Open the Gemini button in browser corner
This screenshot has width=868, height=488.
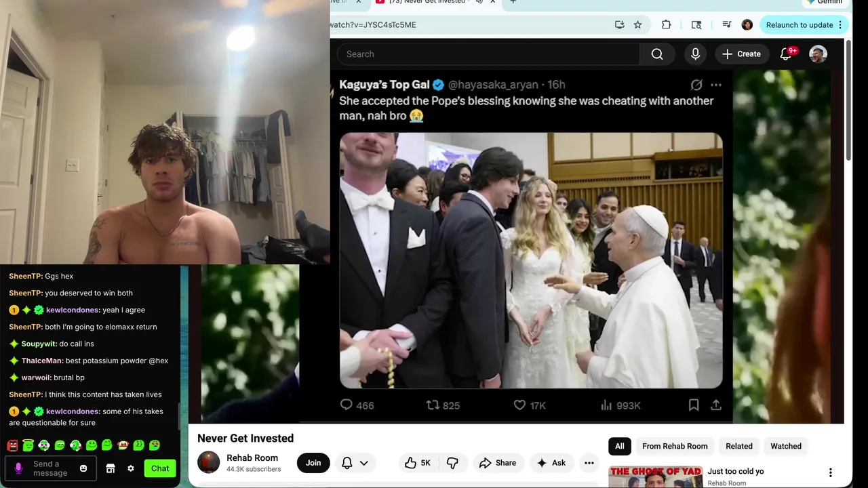[824, 2]
